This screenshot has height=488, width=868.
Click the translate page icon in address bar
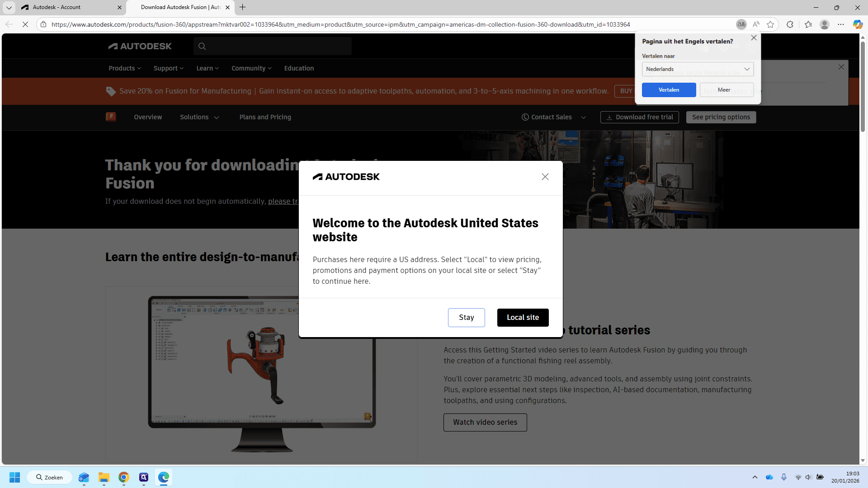tap(741, 24)
